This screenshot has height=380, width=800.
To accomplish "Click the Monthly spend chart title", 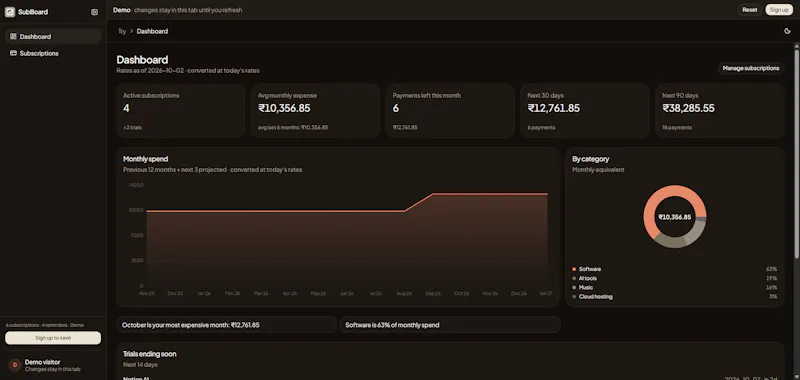I will (145, 159).
